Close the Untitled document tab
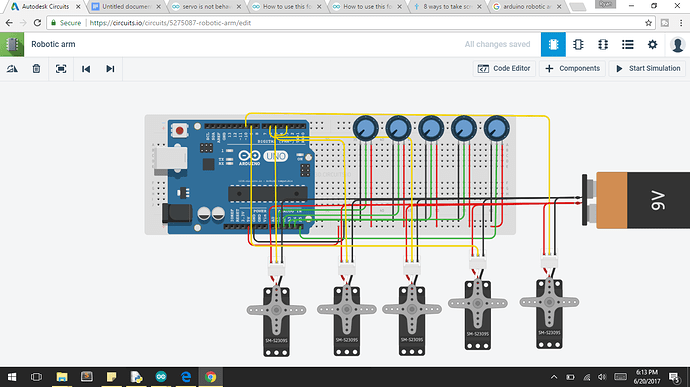This screenshot has height=387, width=690. point(158,7)
